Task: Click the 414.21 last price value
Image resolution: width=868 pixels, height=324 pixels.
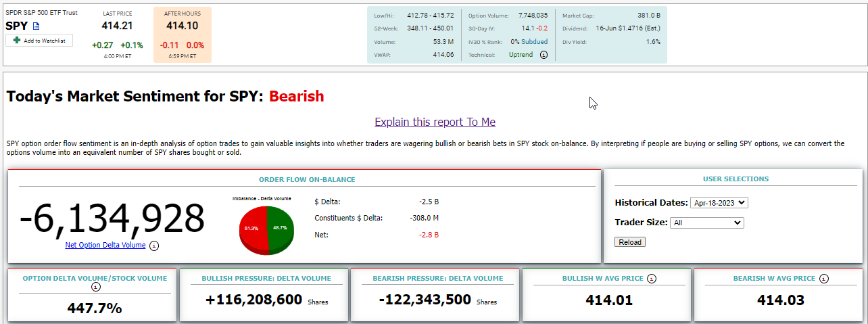Action: click(118, 26)
